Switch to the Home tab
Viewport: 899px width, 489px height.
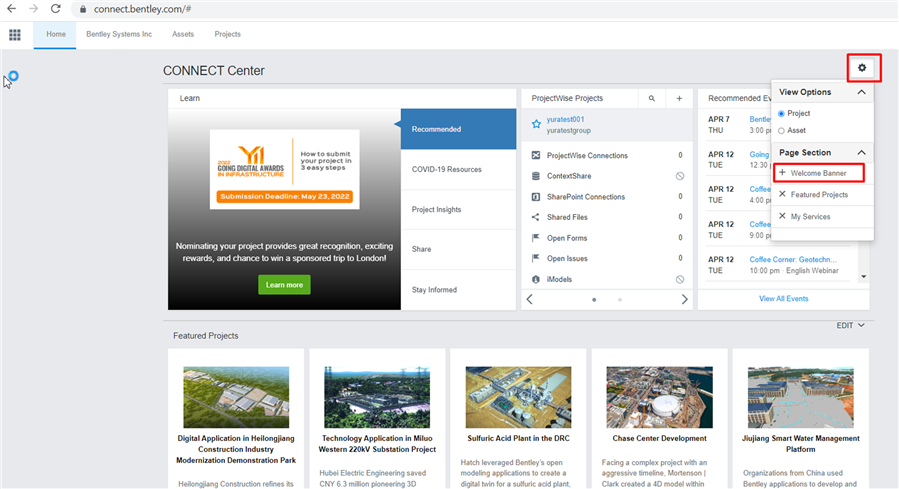tap(56, 34)
